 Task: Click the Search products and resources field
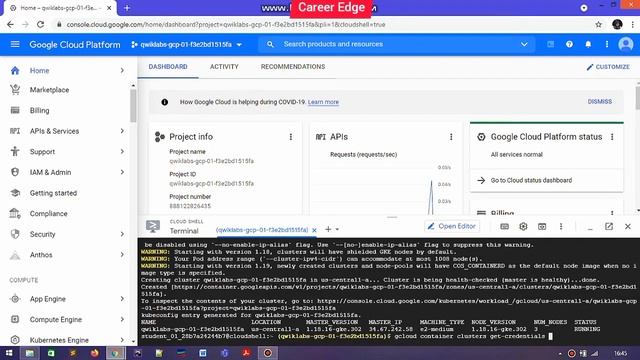tap(396, 44)
